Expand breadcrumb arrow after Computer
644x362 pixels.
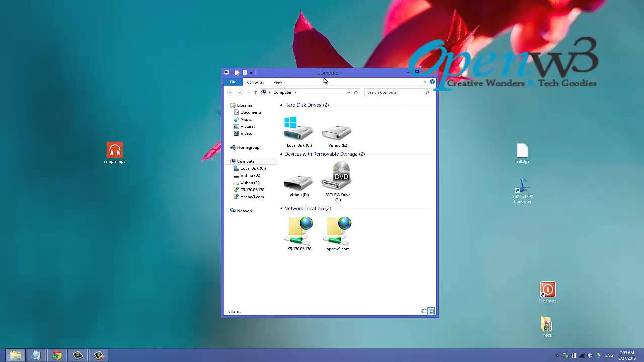click(295, 92)
